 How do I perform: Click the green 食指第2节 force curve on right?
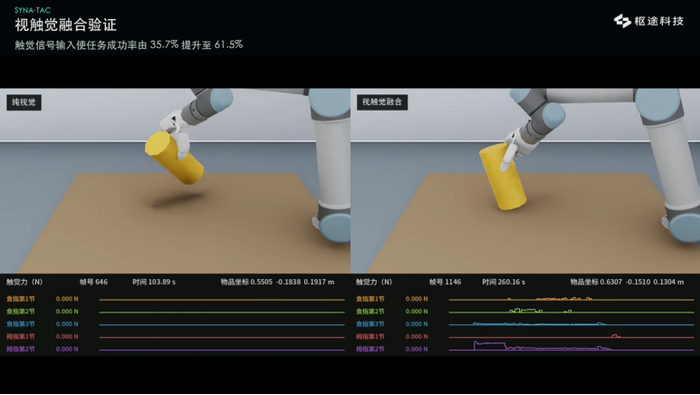tap(526, 310)
